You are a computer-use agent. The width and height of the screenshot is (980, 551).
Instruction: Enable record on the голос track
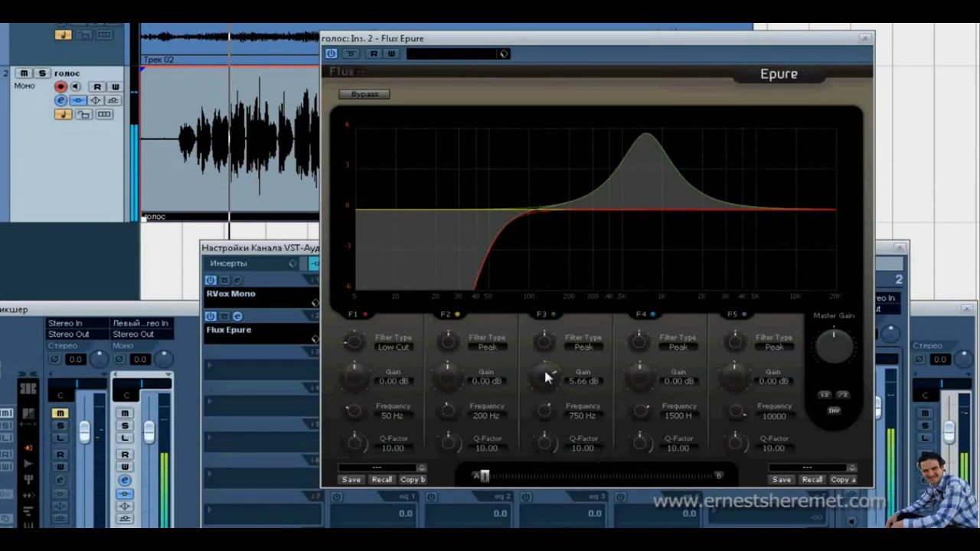click(x=60, y=87)
